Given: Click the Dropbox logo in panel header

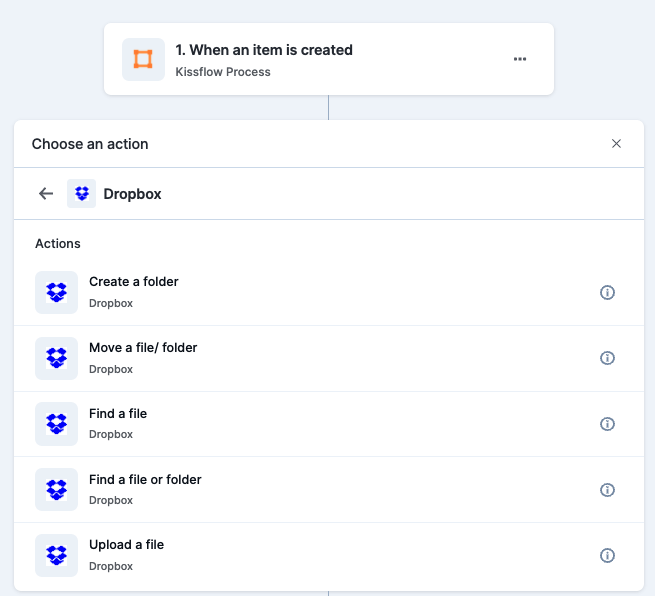Looking at the screenshot, I should 82,194.
